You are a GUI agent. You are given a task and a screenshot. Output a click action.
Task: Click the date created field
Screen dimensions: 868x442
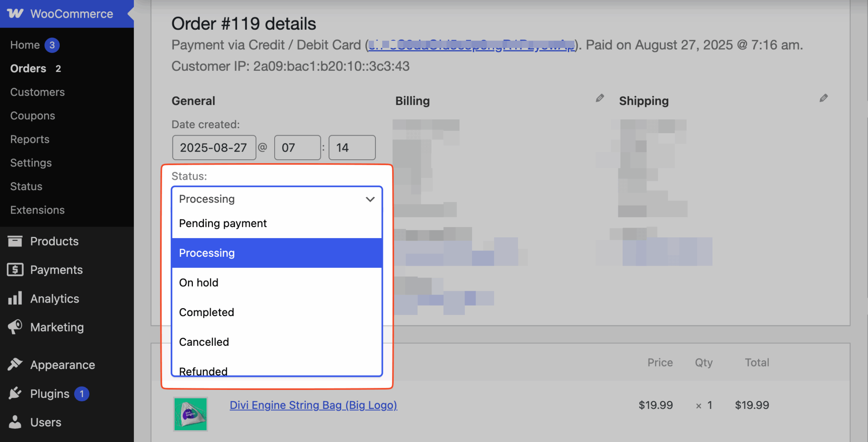pos(214,147)
